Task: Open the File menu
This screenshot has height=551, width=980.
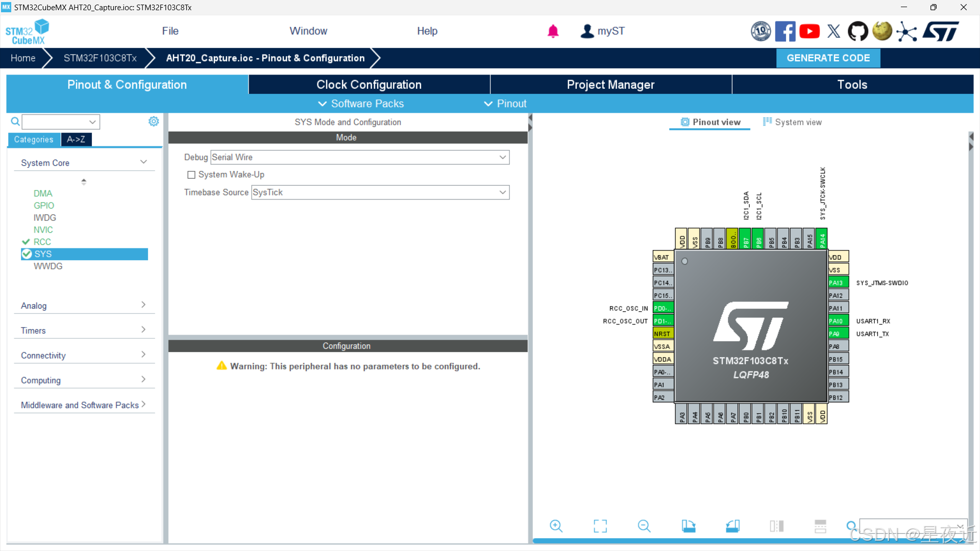Action: coord(170,31)
